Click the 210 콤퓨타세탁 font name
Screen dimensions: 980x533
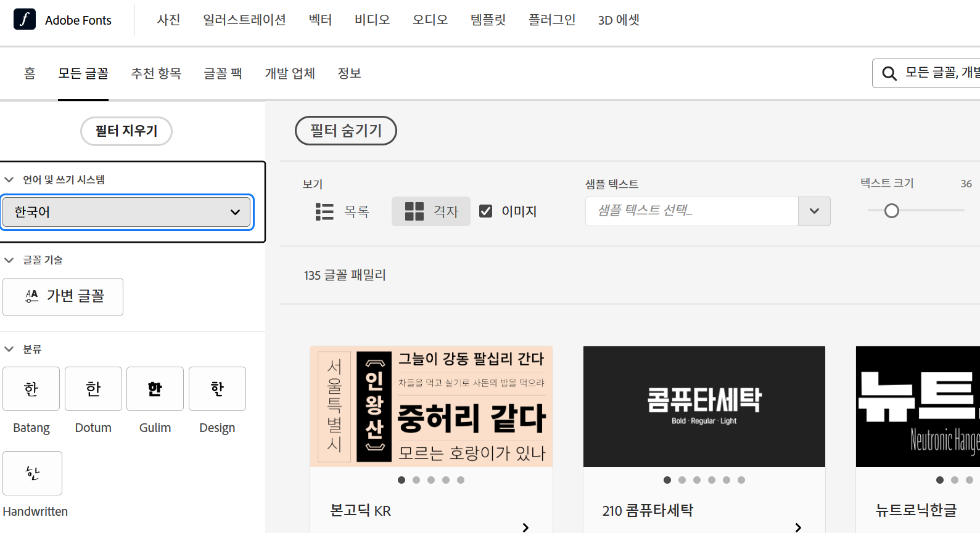click(648, 511)
